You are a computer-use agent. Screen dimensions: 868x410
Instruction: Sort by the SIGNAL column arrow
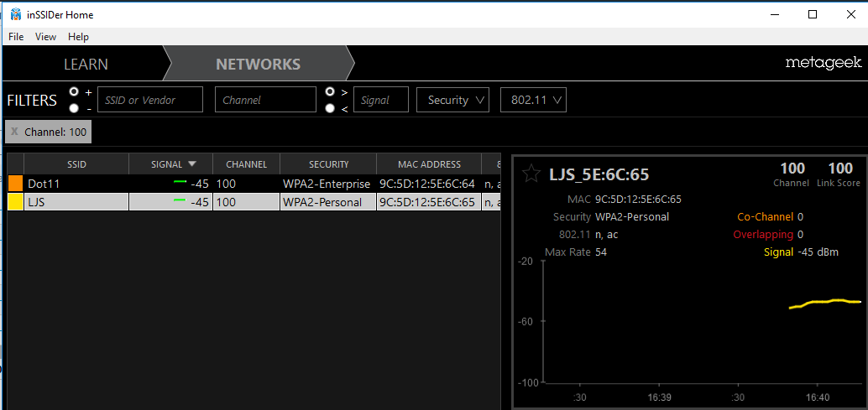(192, 163)
